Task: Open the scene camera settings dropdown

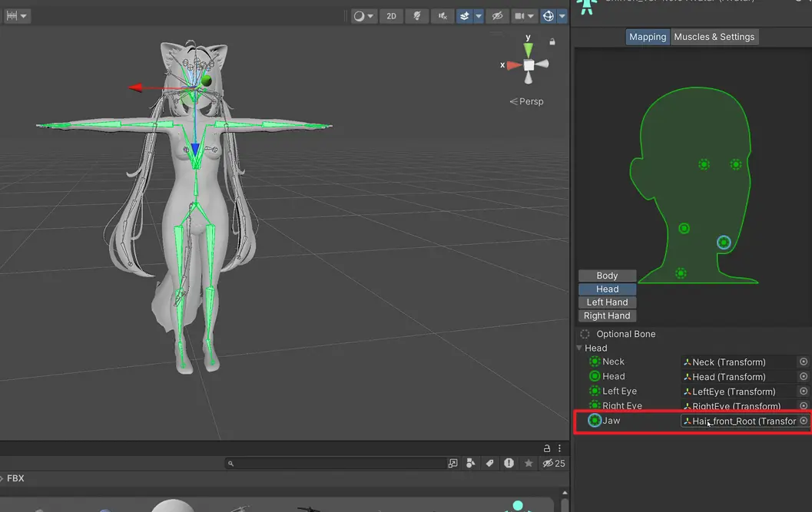Action: tap(524, 16)
